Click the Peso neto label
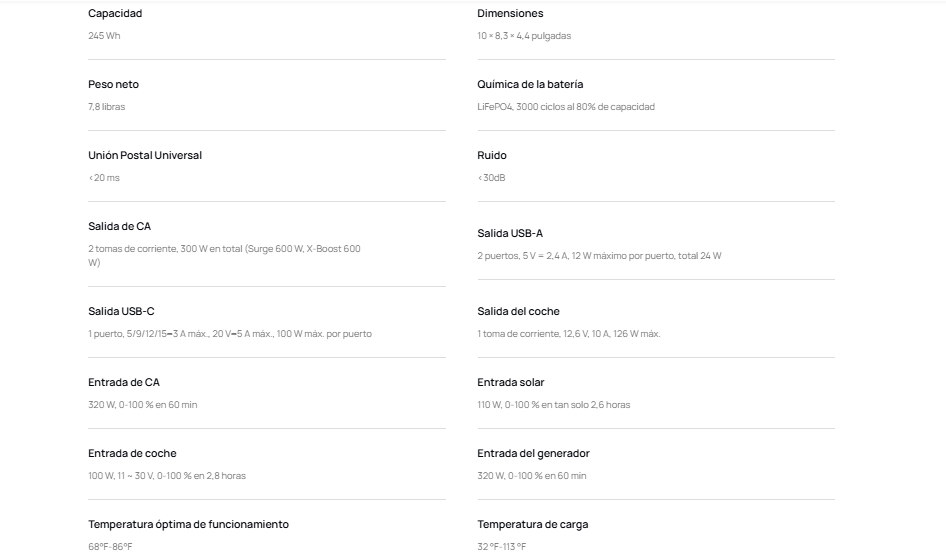 (x=113, y=85)
